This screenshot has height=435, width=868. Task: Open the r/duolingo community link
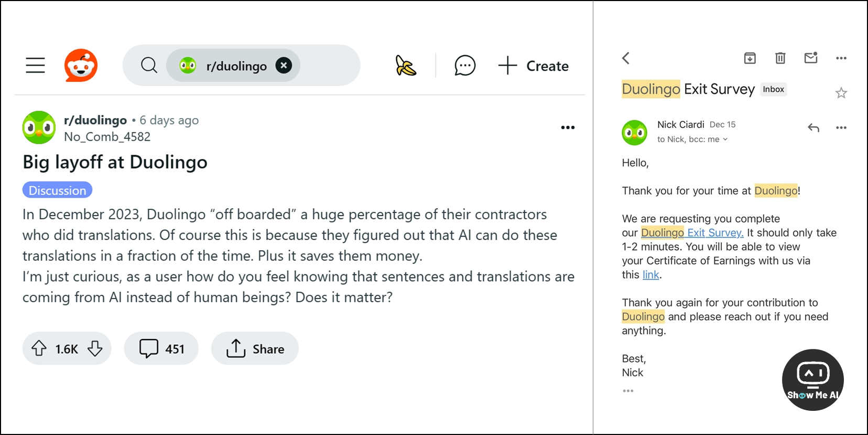[95, 120]
